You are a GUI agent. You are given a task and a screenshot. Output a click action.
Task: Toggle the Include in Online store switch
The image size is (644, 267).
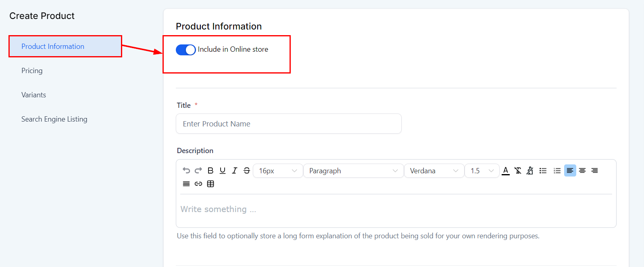coord(185,50)
